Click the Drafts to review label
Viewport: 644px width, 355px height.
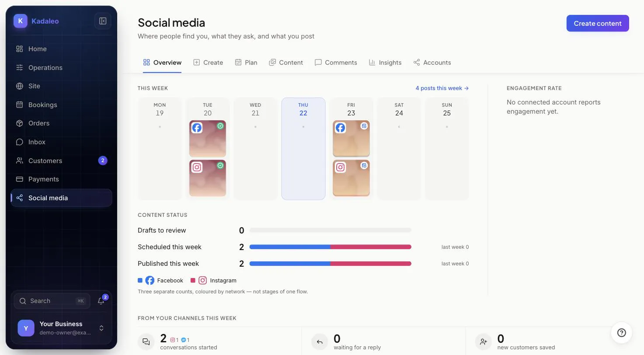(162, 230)
